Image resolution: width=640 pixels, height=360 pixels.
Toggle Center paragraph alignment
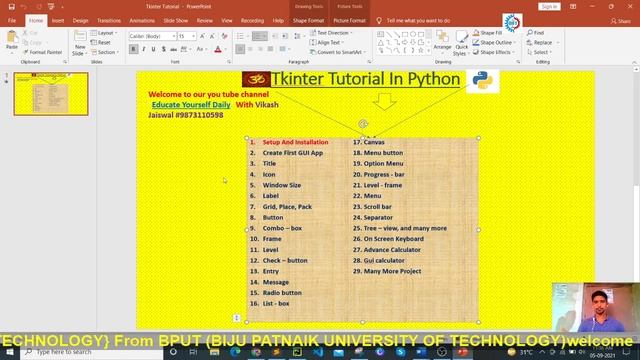point(250,49)
